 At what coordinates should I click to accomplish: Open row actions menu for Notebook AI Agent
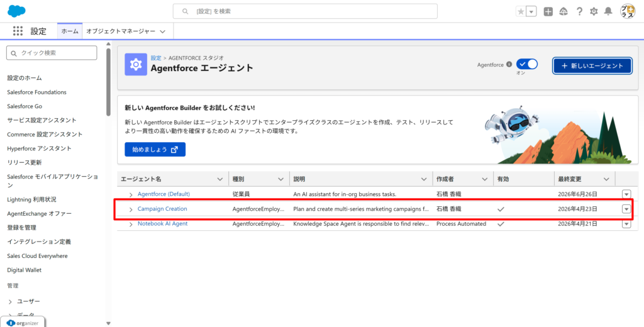click(626, 224)
